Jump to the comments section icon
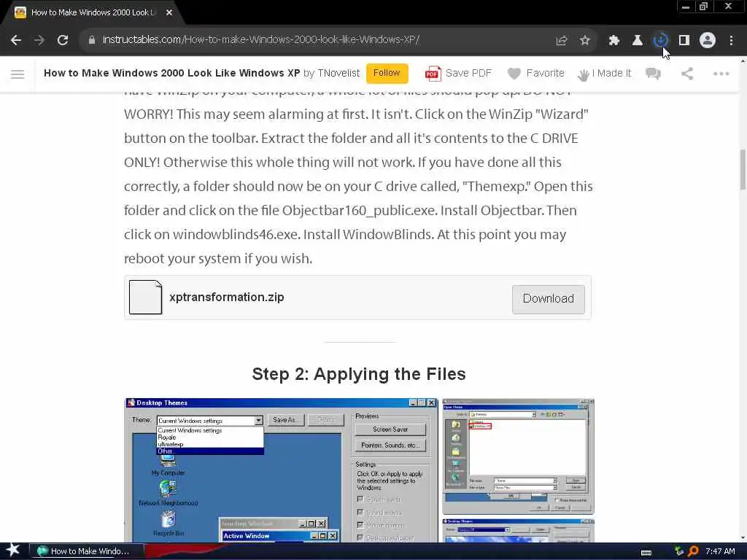The width and height of the screenshot is (747, 560). (653, 74)
